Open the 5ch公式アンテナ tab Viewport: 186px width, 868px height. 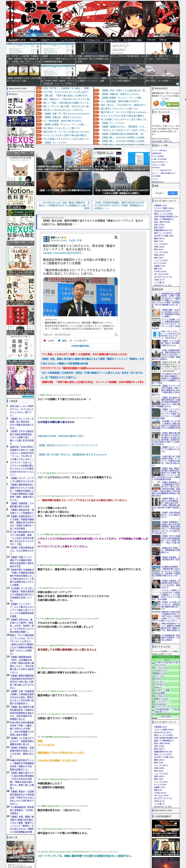coord(17,40)
